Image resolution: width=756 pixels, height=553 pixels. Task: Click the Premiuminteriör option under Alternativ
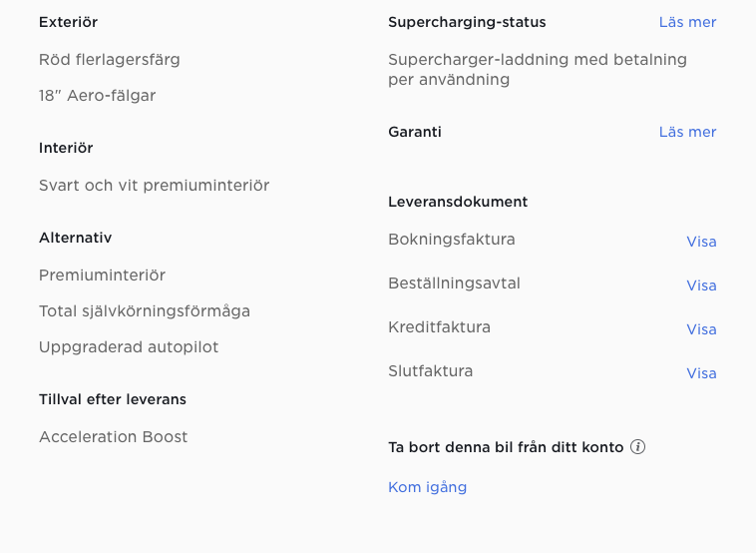pos(102,276)
